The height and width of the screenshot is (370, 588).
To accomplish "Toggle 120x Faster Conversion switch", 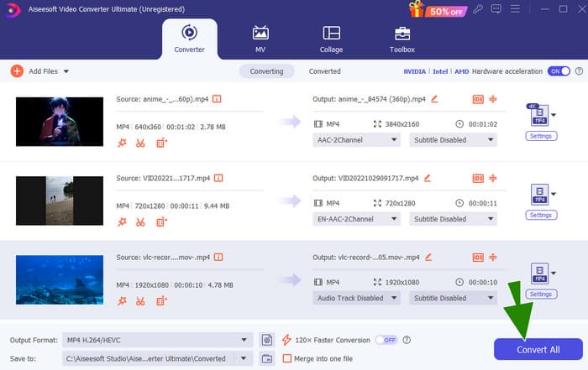I will pyautogui.click(x=386, y=340).
